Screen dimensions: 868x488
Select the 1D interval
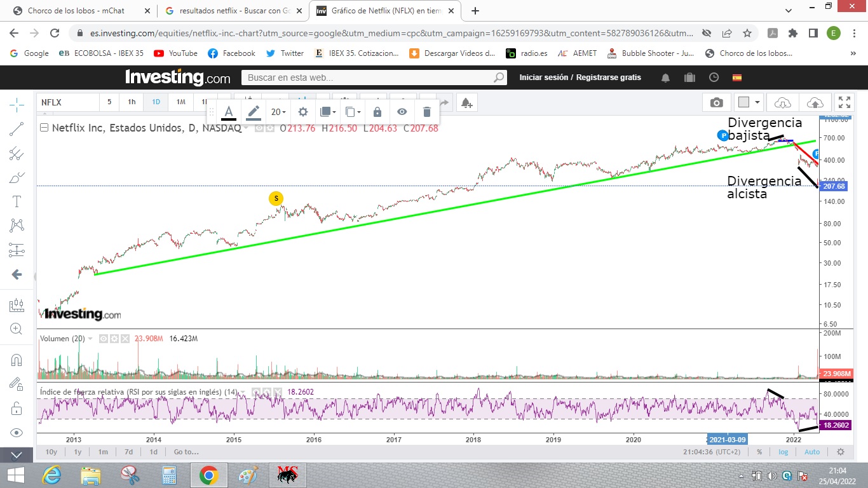point(156,102)
